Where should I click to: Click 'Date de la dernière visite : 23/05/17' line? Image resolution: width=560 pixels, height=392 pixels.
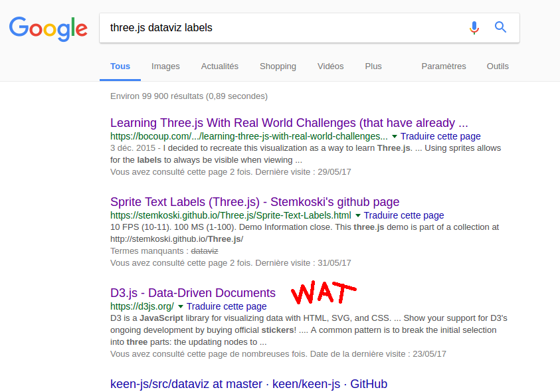coord(278,354)
